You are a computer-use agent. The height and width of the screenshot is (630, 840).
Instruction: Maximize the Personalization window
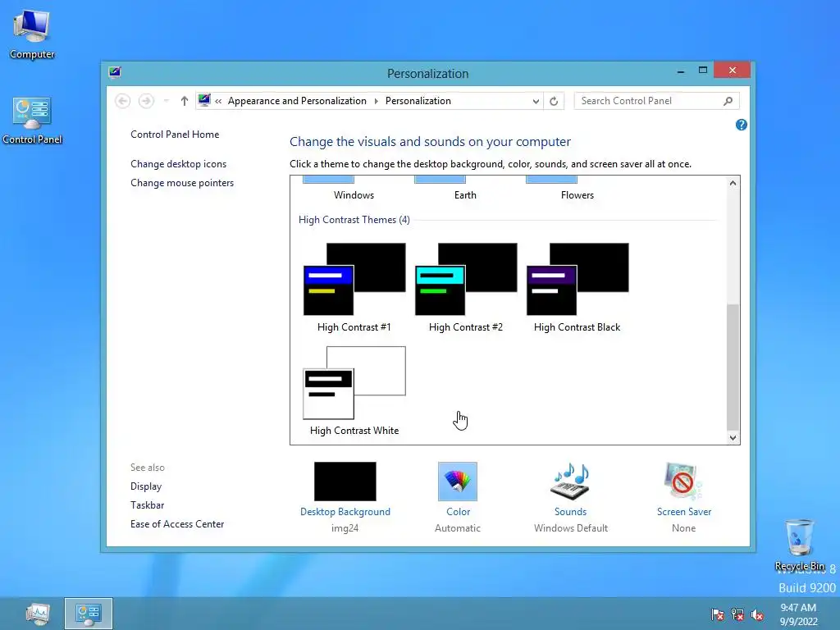click(x=703, y=71)
